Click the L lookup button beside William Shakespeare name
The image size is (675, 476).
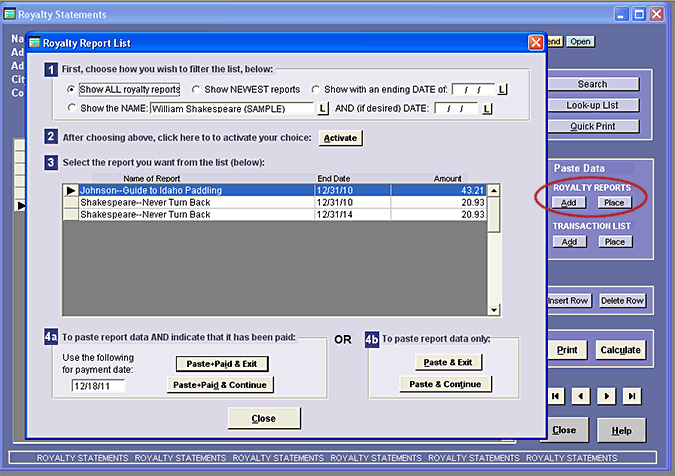[x=323, y=108]
